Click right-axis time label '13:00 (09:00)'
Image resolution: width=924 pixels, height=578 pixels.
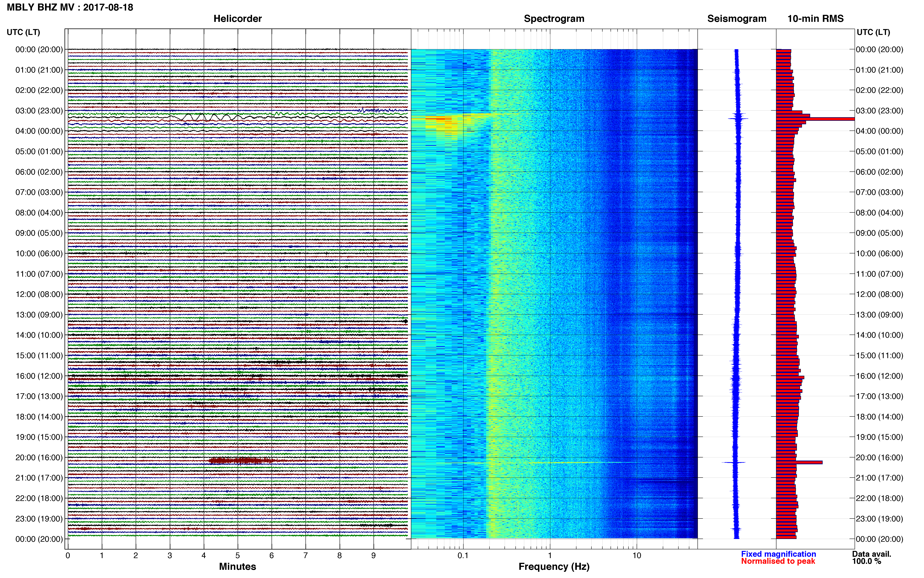point(879,315)
